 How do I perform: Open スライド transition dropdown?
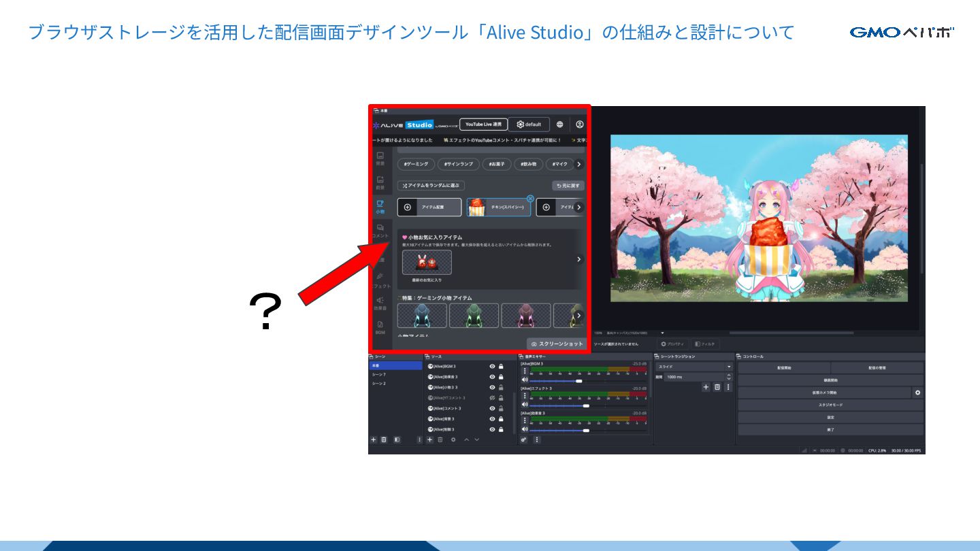[693, 367]
